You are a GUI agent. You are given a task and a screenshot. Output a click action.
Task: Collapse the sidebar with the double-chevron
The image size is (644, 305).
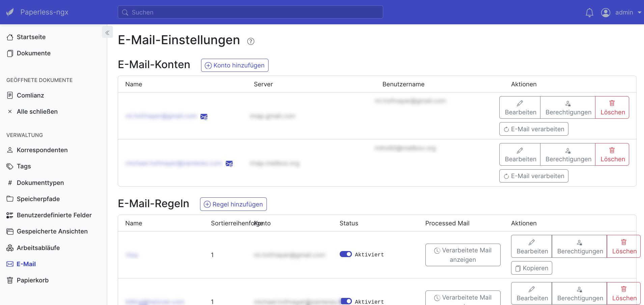[x=107, y=32]
